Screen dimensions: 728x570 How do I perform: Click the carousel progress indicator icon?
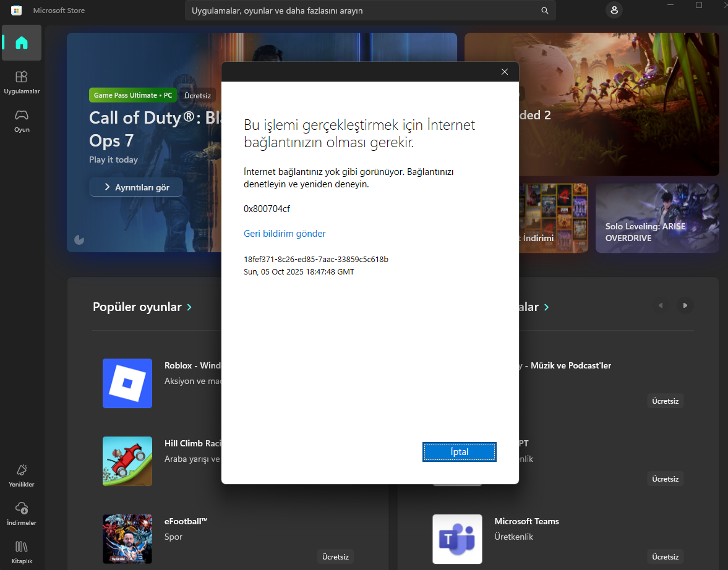[79, 239]
